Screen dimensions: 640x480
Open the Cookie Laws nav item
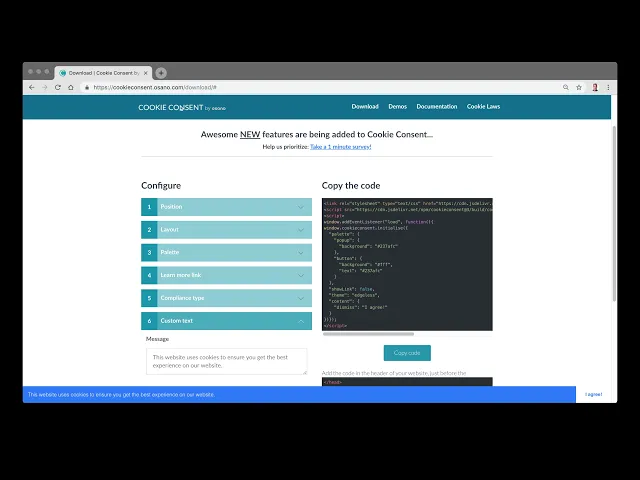click(x=483, y=107)
